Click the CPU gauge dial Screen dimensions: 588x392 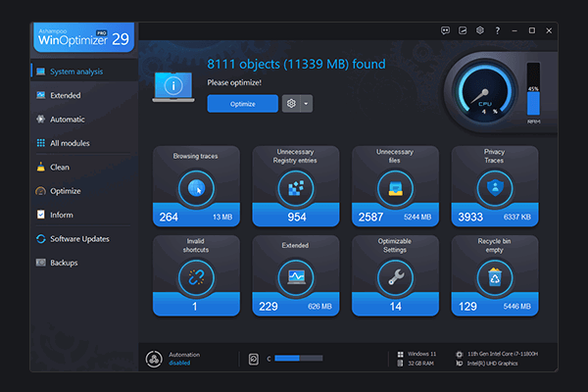(x=484, y=91)
